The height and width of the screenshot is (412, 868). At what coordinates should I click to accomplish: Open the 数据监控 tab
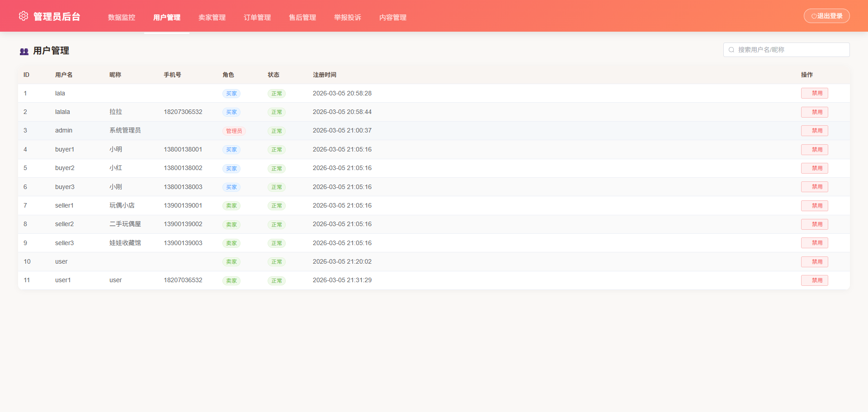(122, 17)
